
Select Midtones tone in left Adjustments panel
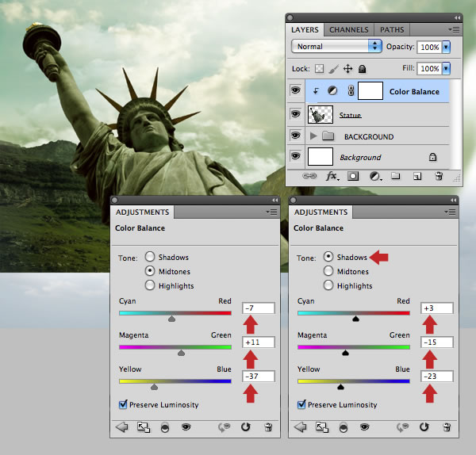[150, 271]
